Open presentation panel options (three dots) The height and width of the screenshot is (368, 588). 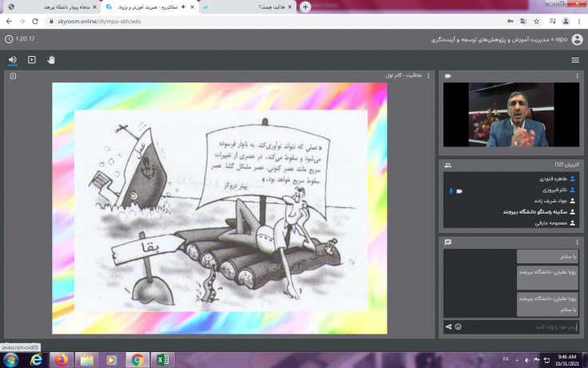coord(428,76)
